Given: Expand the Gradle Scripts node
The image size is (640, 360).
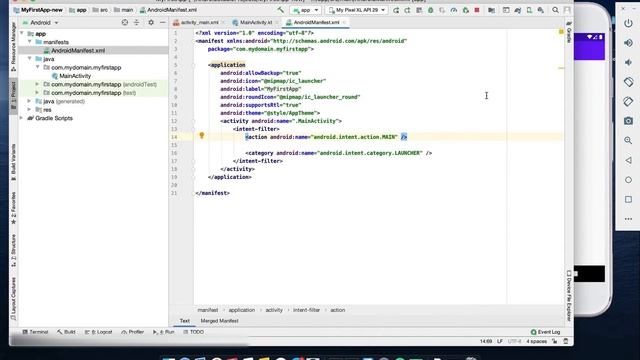Looking at the screenshot, I should 22,118.
